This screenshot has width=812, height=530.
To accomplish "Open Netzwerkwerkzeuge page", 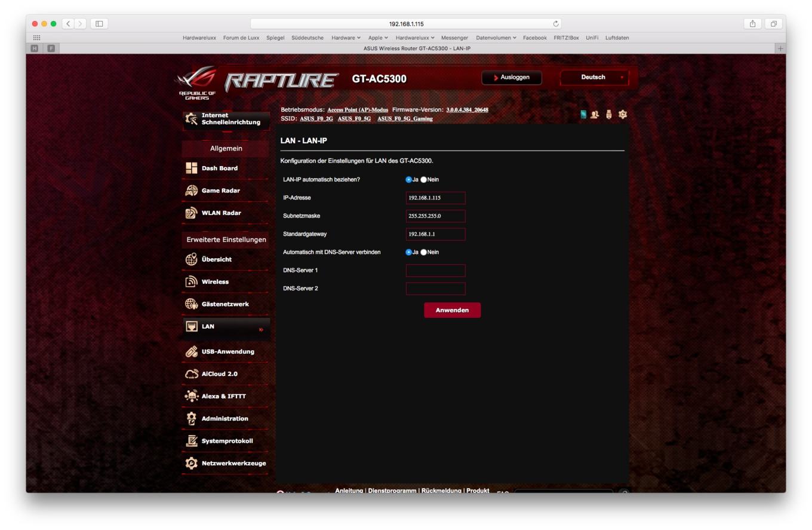I will pyautogui.click(x=226, y=464).
